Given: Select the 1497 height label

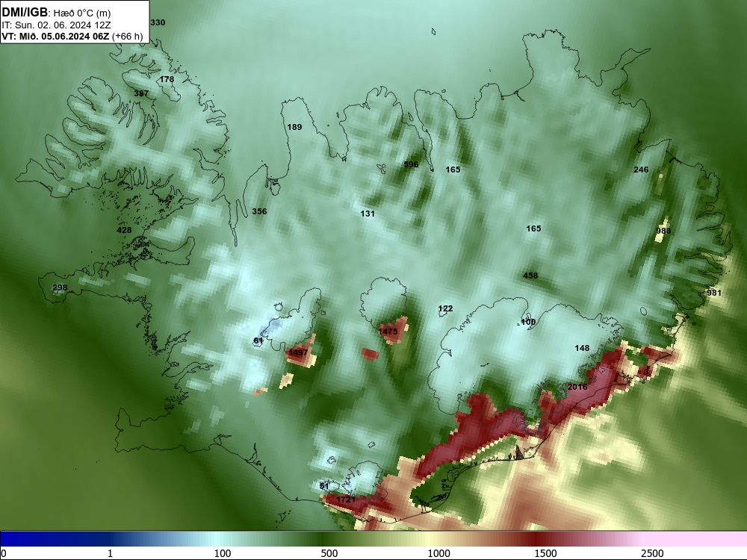Looking at the screenshot, I should (x=298, y=352).
